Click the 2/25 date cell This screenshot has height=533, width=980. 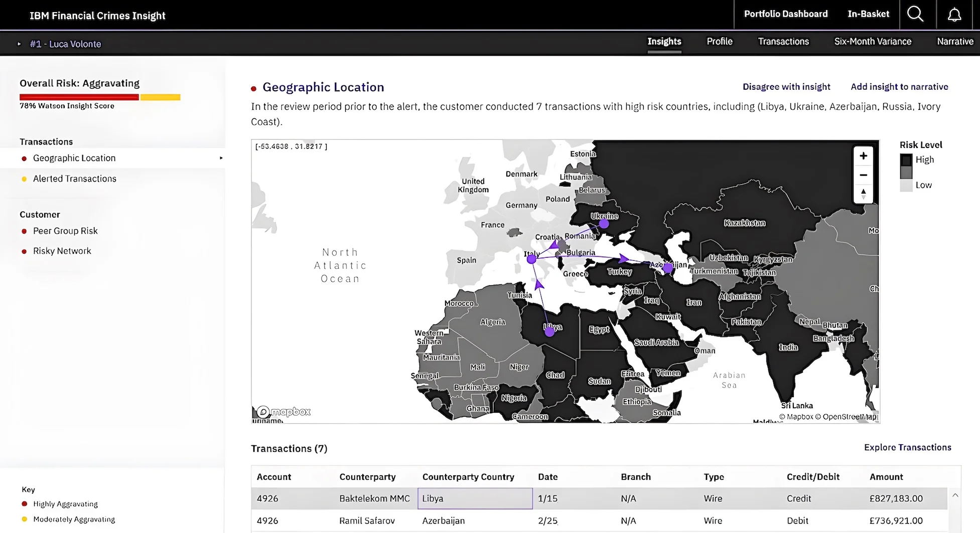(x=547, y=520)
